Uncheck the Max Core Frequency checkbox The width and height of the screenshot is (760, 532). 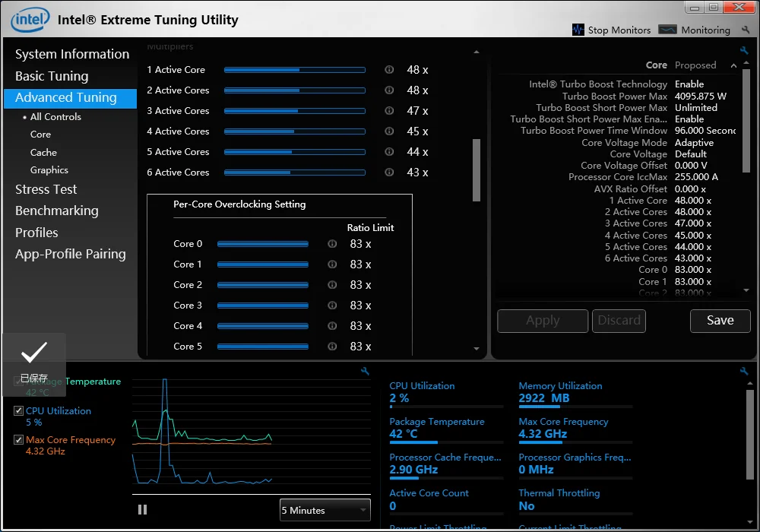point(19,440)
